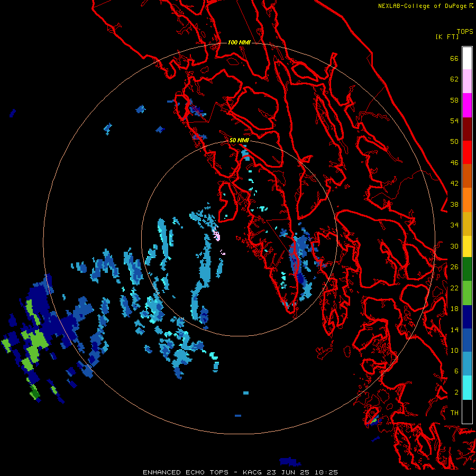Click the "38" legend value
Viewport: 476px width, 476px height.
point(454,204)
